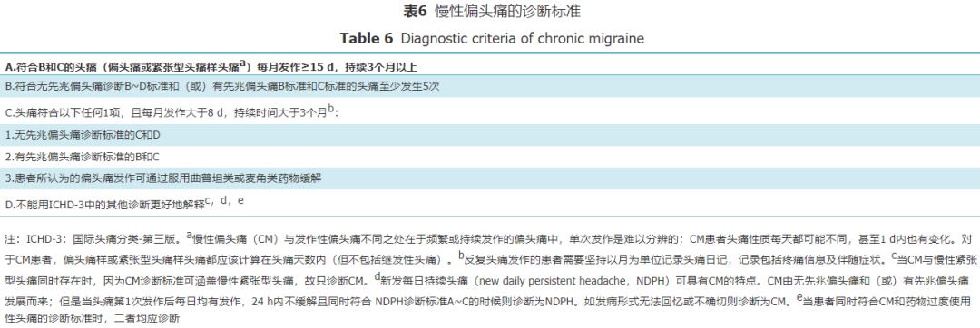The width and height of the screenshot is (980, 328).
Task: Click item 3 about 曲普坦类或麦角类药物
Action: tap(490, 178)
